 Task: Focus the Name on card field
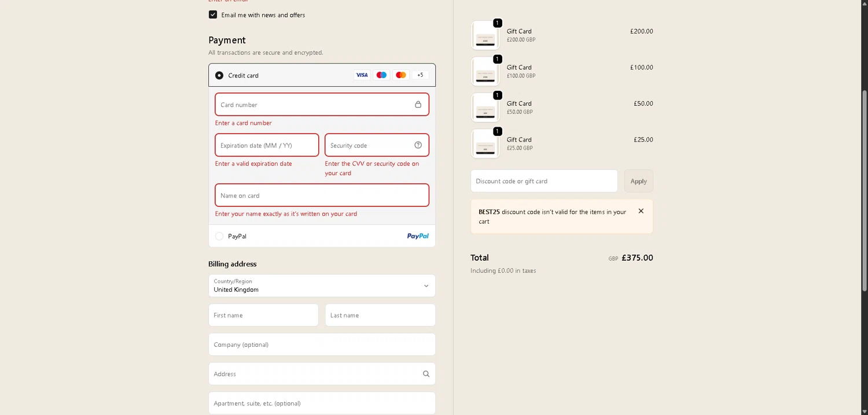[322, 195]
